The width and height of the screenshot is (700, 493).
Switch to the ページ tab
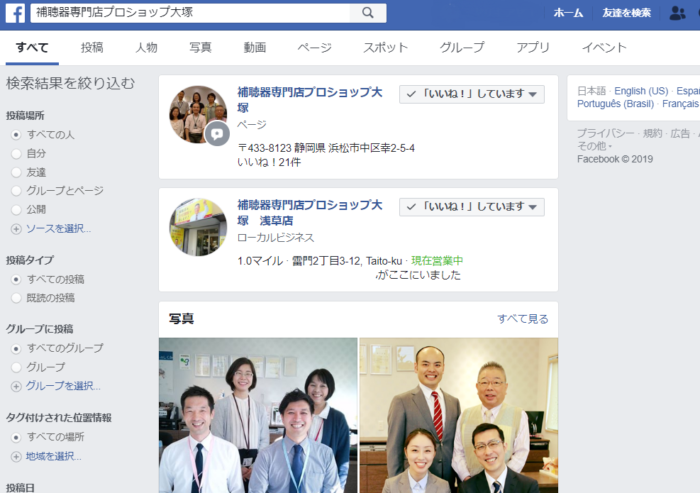[315, 47]
